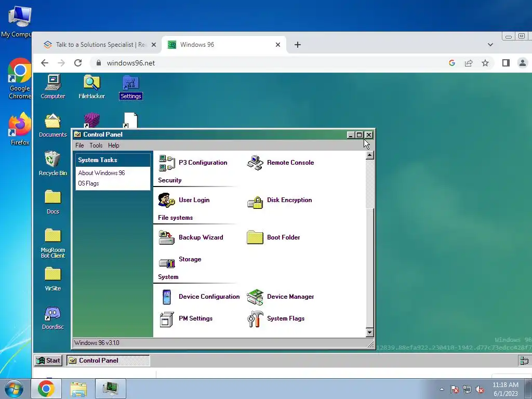
Task: Click the My Computer desktop icon
Action: tap(18, 22)
